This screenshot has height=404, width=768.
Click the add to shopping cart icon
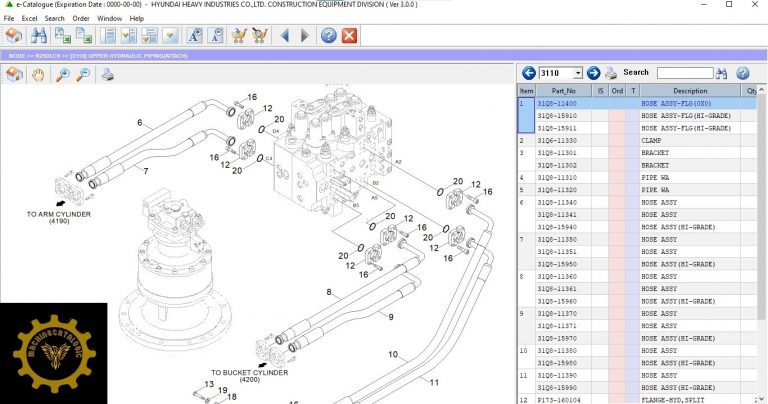[x=238, y=36]
